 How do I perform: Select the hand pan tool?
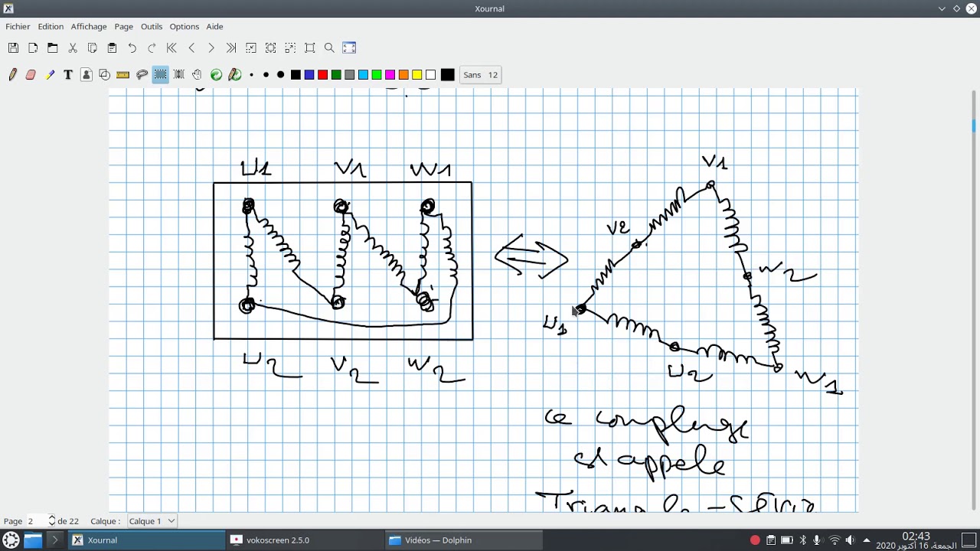click(x=198, y=75)
